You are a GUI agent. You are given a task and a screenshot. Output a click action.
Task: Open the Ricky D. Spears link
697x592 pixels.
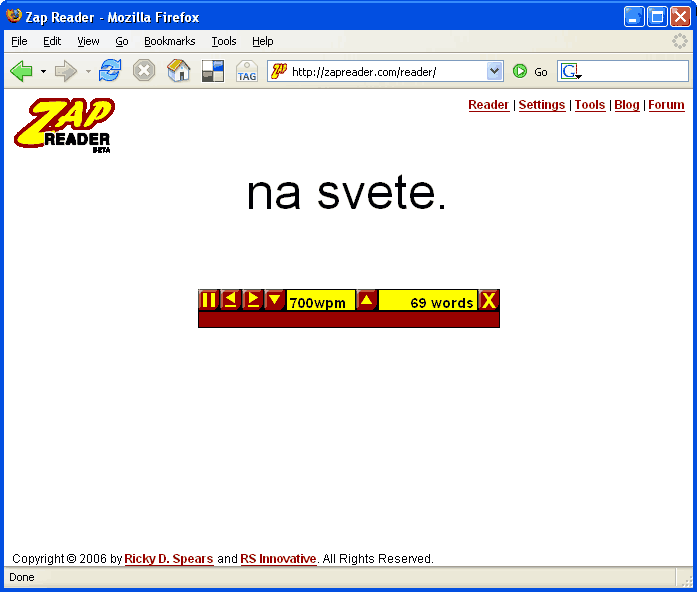tap(169, 559)
